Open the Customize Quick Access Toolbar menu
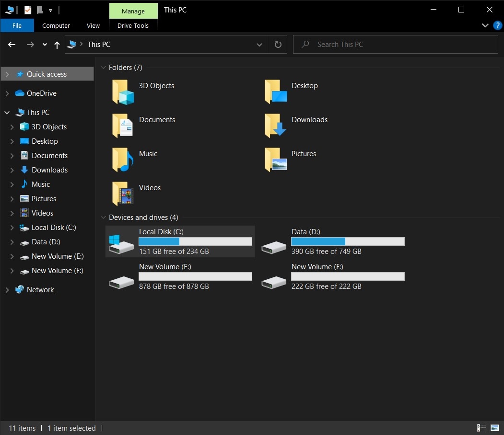This screenshot has height=435, width=504. (x=50, y=10)
